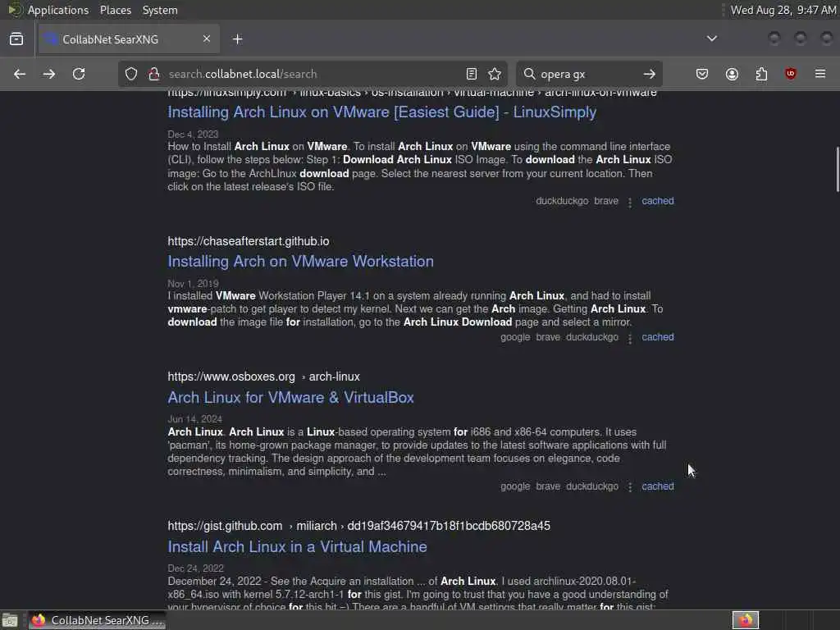The image size is (840, 630).
Task: Submit the opera gx search arrow
Action: 650,74
